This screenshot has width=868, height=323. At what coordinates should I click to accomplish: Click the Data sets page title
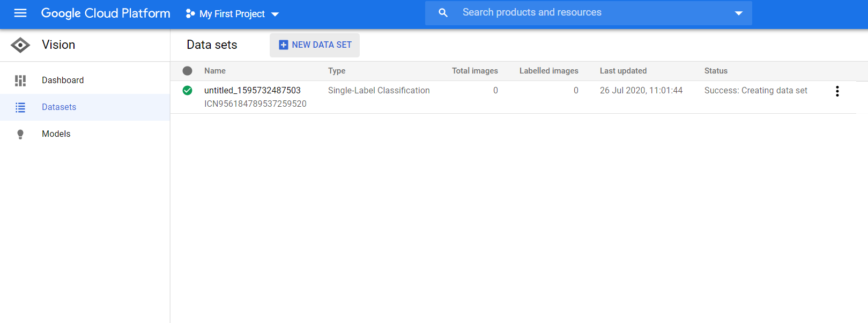[212, 45]
